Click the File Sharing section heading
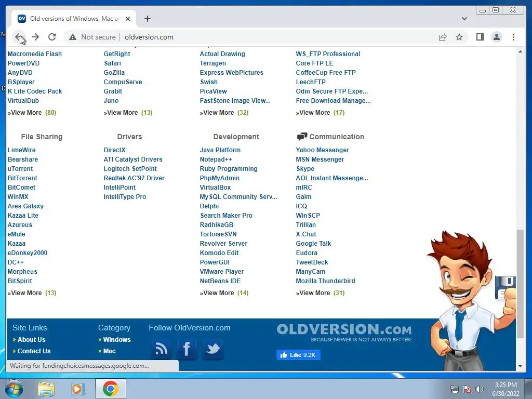 click(x=42, y=137)
